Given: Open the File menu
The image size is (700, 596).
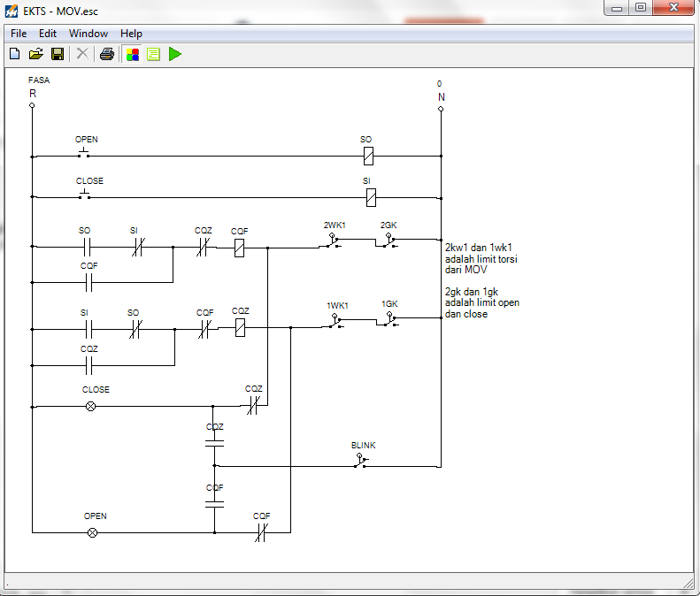Looking at the screenshot, I should [19, 34].
